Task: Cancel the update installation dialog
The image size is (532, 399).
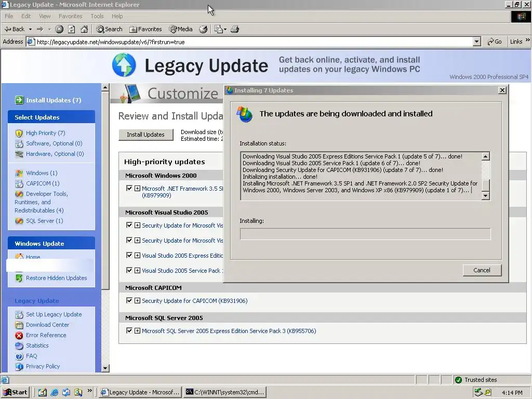Action: point(482,270)
